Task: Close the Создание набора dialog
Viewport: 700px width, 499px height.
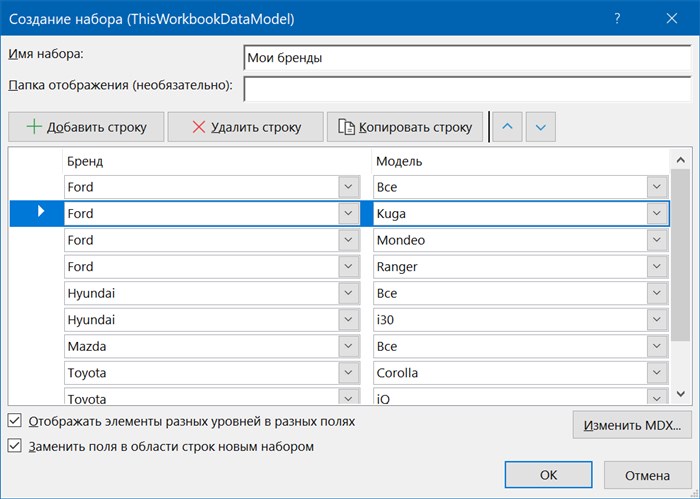Action: pyautogui.click(x=671, y=18)
